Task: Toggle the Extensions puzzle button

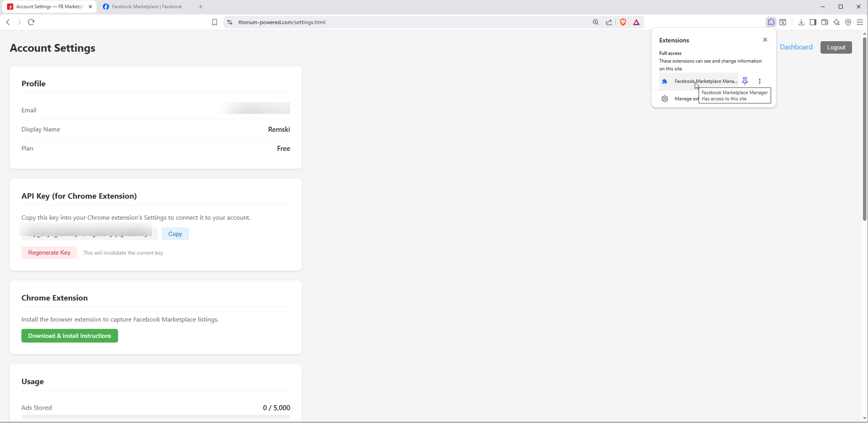Action: (x=771, y=22)
